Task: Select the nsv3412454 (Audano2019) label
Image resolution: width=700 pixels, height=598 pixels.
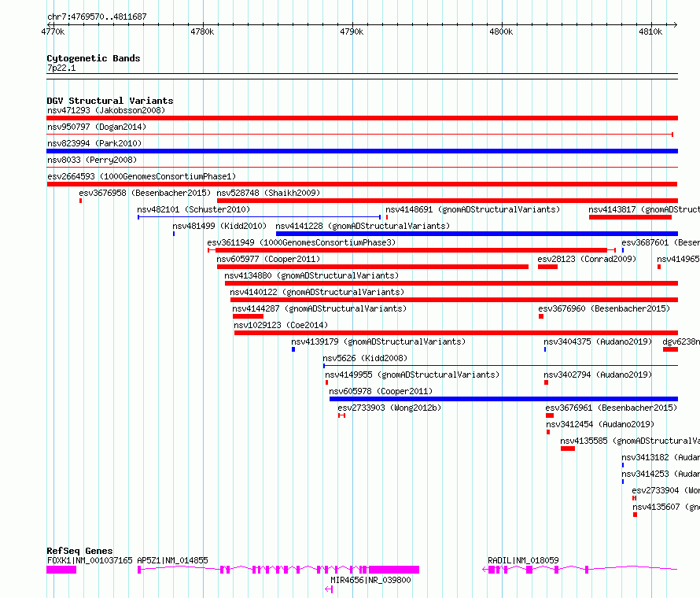Action: (x=600, y=424)
